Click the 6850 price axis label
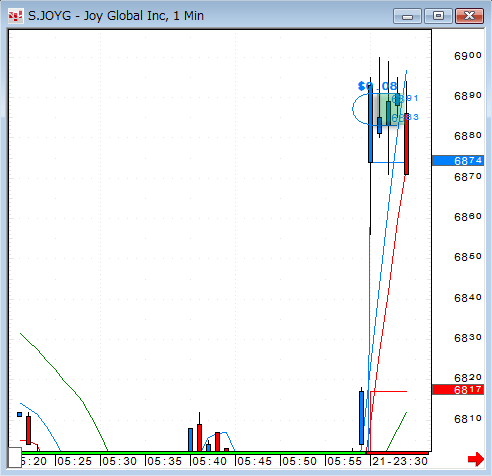This screenshot has width=492, height=476. click(x=468, y=257)
